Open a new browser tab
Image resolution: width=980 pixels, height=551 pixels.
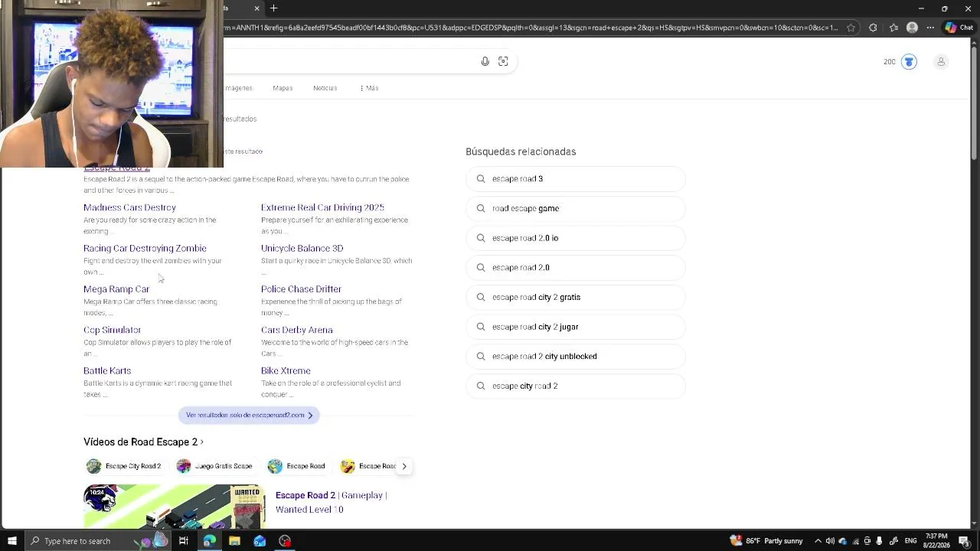273,8
